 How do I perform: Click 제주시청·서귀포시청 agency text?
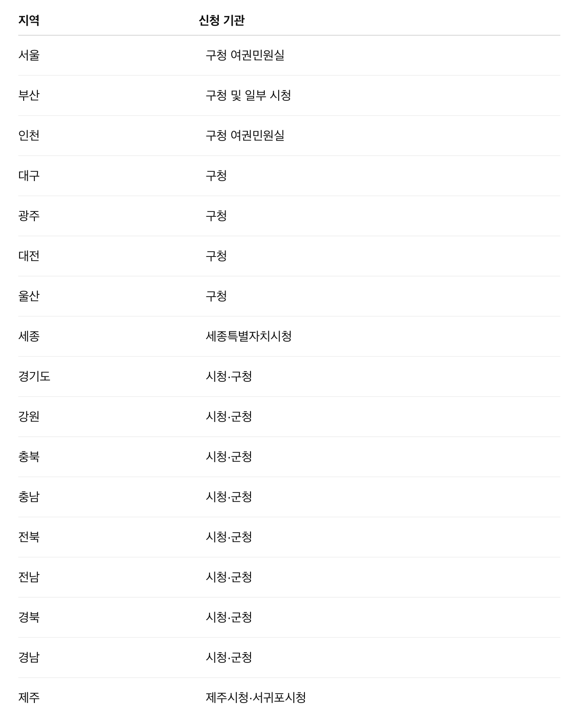click(255, 698)
